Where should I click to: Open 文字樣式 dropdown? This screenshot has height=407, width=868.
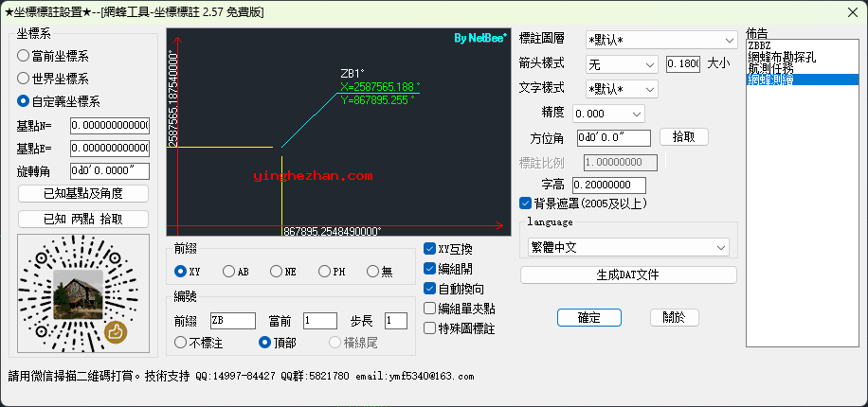point(622,89)
